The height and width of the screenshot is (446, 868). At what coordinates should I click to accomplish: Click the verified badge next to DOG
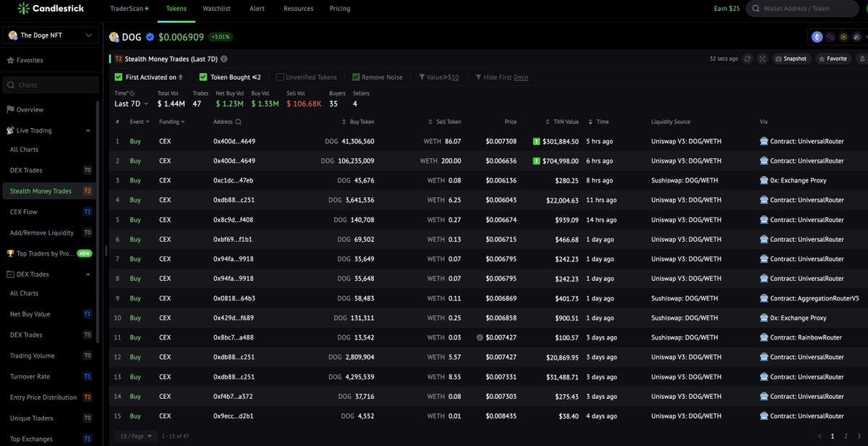[x=150, y=37]
